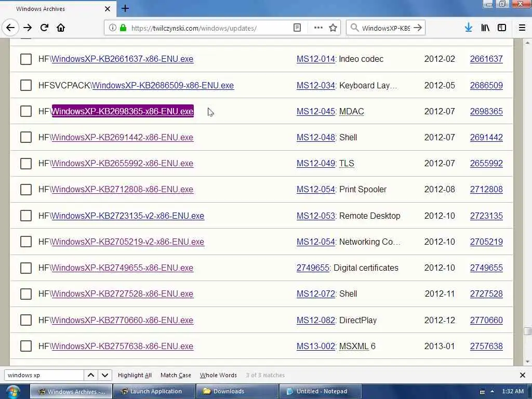Switch to Untitled - Notepad taskbar button
This screenshot has height=399, width=532.
tap(320, 392)
